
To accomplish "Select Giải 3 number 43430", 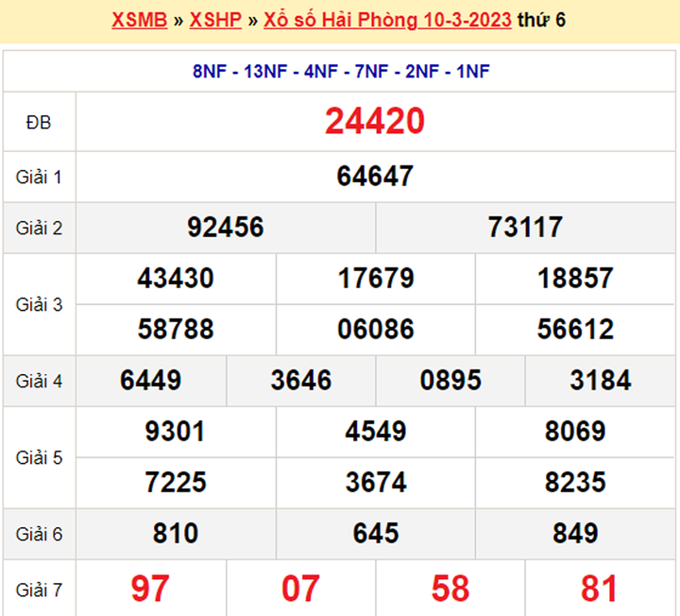I will click(176, 279).
